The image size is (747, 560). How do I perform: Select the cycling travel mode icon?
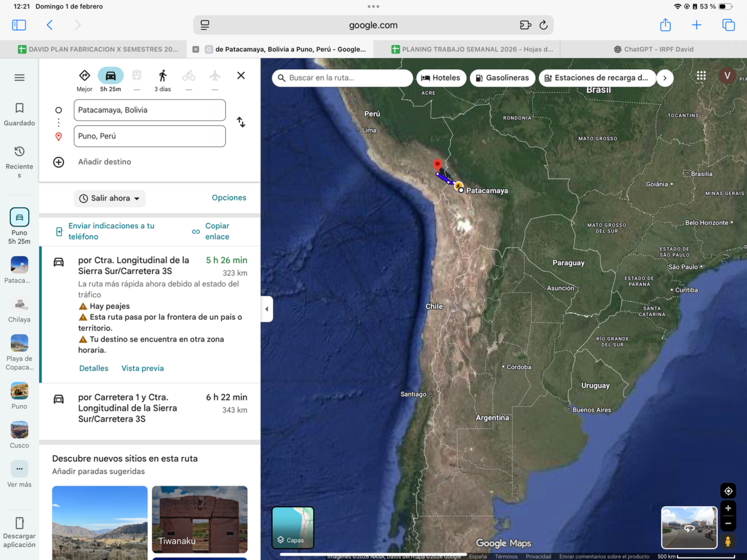(189, 76)
